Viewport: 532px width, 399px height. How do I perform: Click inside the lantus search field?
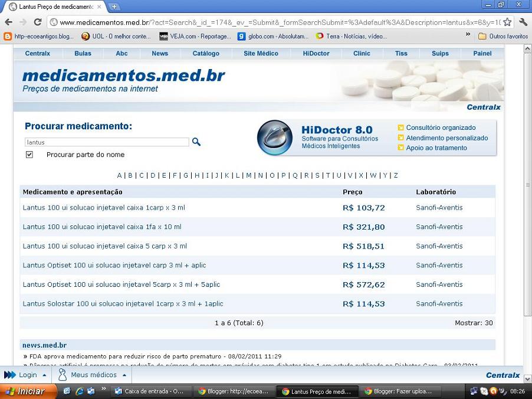pyautogui.click(x=107, y=142)
